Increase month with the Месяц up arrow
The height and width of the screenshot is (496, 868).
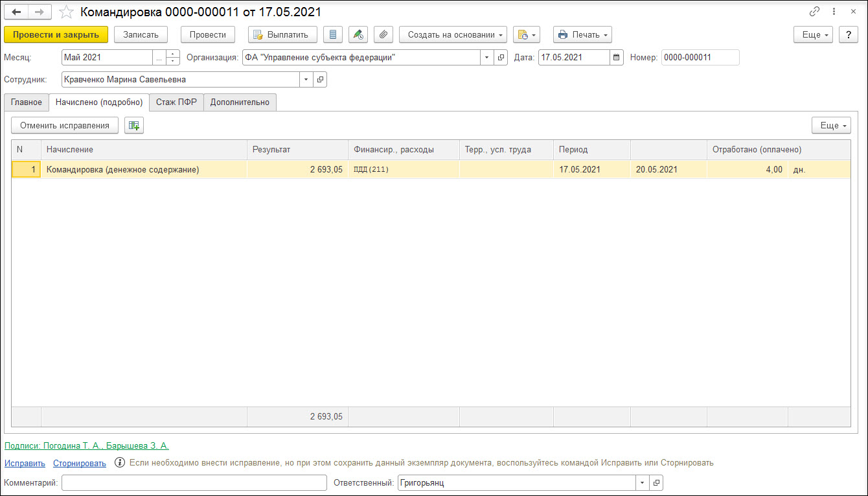pyautogui.click(x=173, y=54)
